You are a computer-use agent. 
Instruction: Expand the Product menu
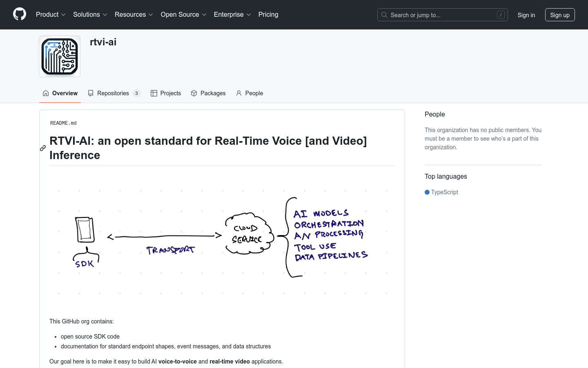[x=51, y=15]
